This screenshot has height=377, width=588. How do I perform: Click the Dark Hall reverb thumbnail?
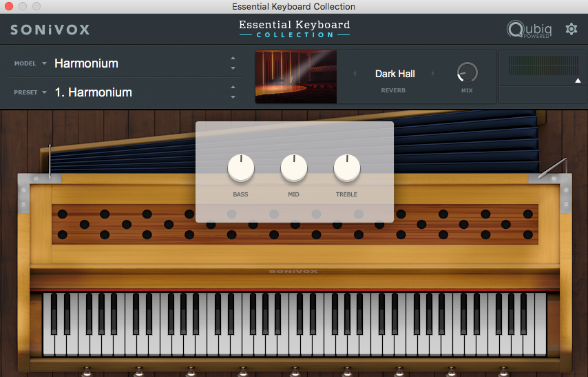(296, 77)
